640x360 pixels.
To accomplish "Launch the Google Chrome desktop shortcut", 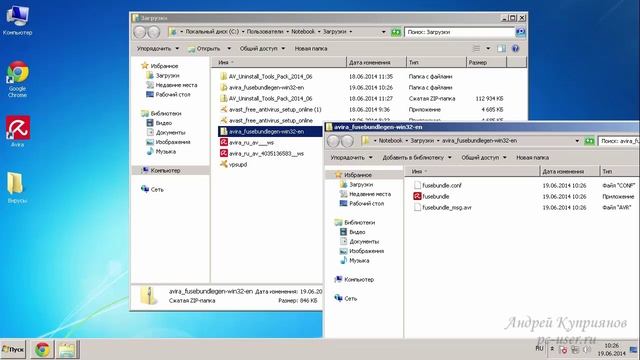I will [17, 80].
